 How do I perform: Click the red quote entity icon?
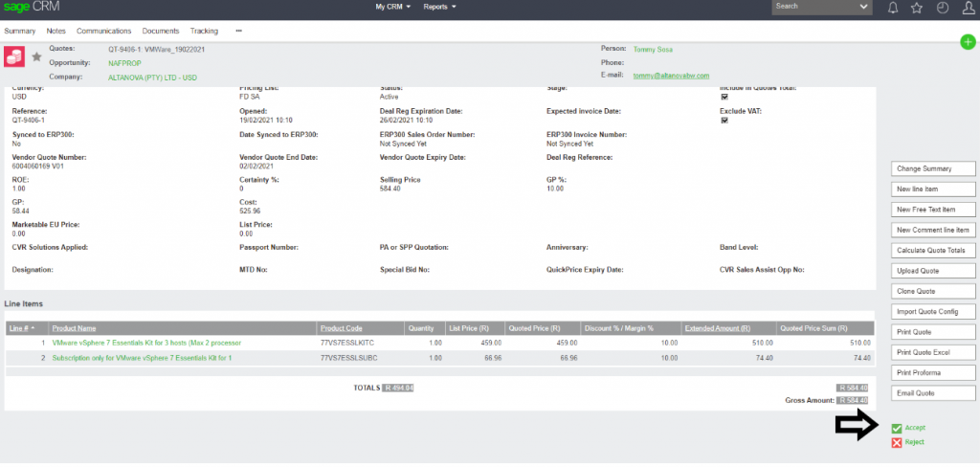pos(15,57)
